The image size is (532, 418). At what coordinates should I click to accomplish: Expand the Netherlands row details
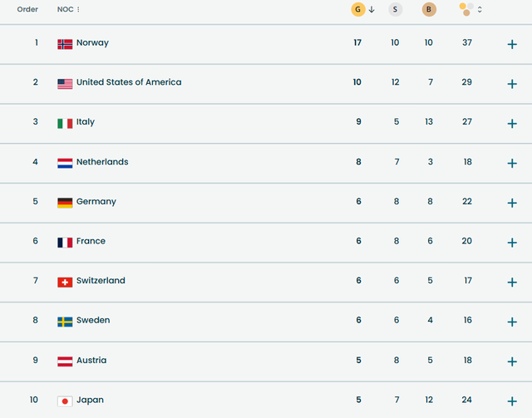click(x=512, y=163)
